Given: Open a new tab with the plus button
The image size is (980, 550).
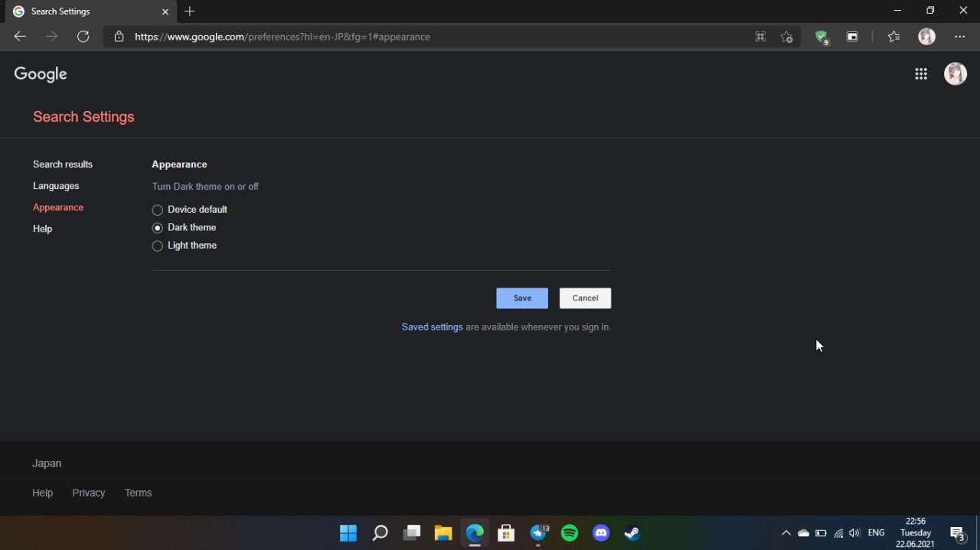Looking at the screenshot, I should click(190, 11).
